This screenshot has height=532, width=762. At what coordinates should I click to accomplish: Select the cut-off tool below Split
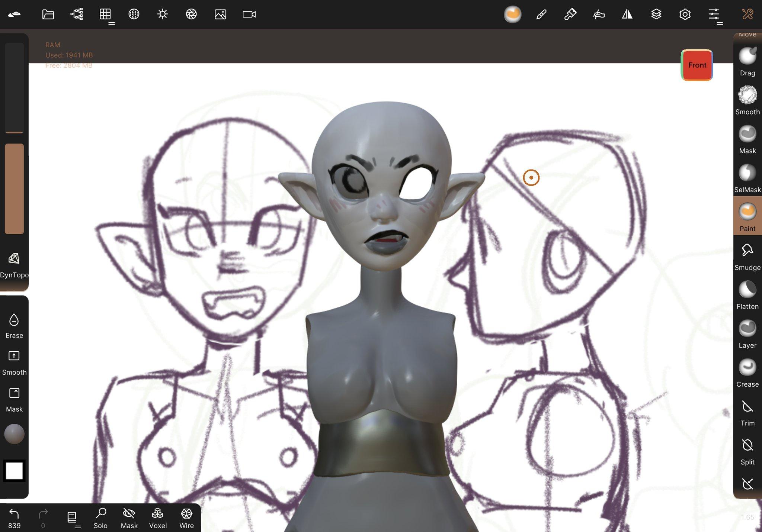click(x=747, y=484)
